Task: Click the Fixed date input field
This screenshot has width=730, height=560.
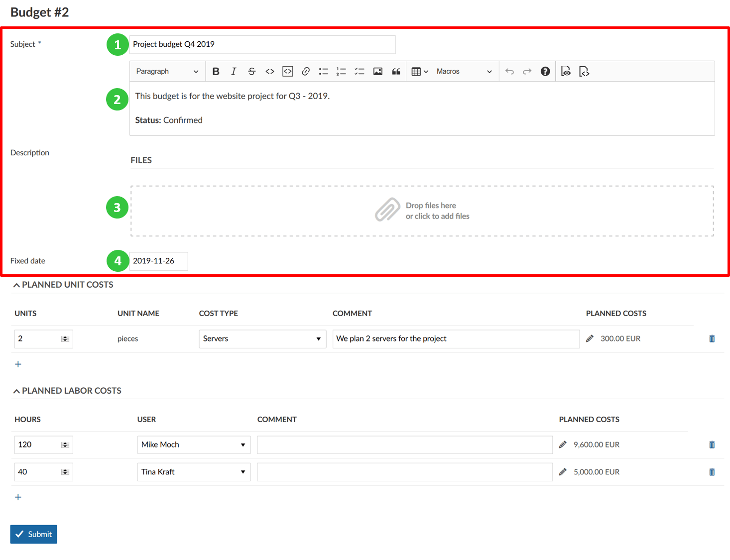Action: [x=158, y=261]
